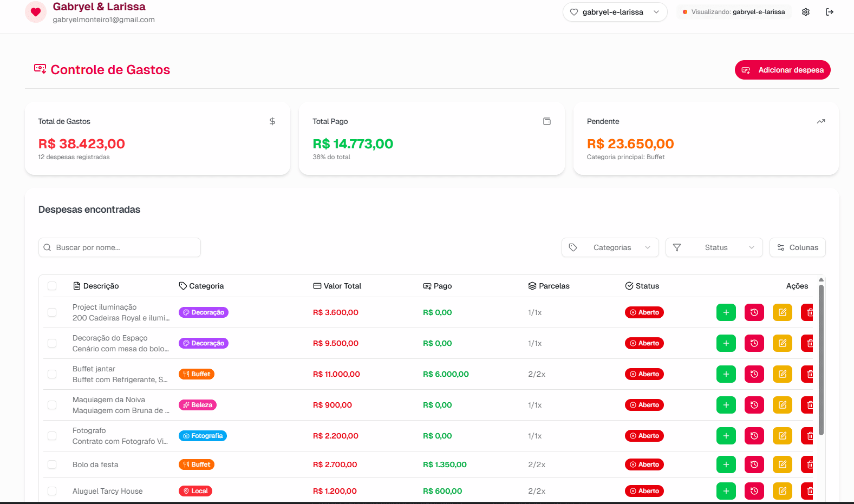Expand the Status filter dropdown
The width and height of the screenshot is (854, 504).
pos(714,247)
